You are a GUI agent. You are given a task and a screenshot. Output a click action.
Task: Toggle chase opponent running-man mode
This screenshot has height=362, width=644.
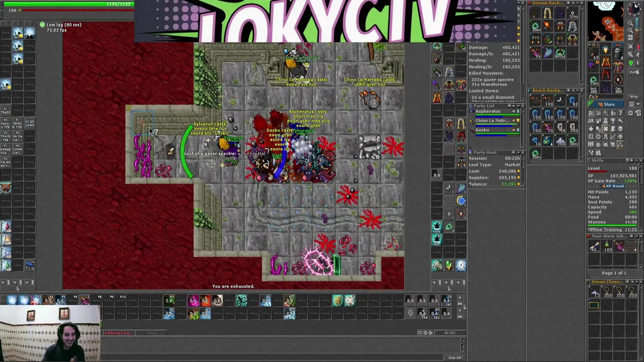(x=637, y=54)
